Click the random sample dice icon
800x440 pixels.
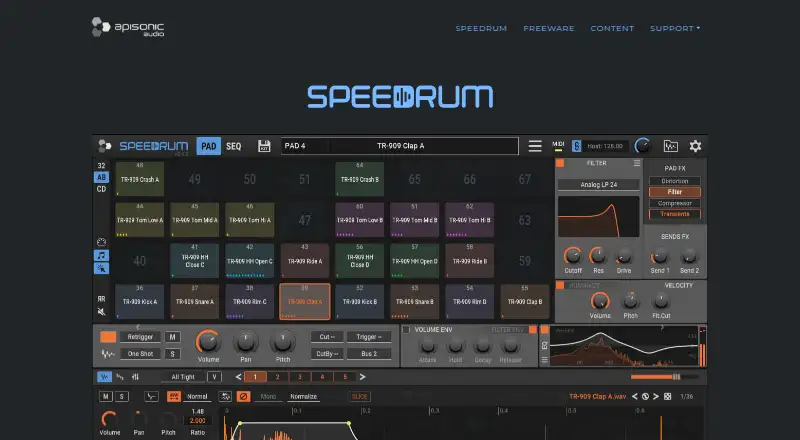click(x=667, y=397)
